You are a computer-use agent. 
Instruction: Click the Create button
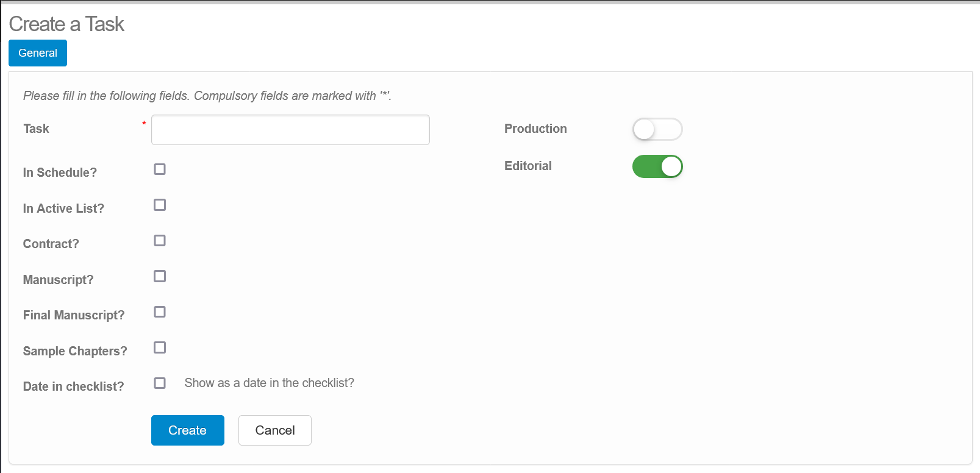pos(188,430)
